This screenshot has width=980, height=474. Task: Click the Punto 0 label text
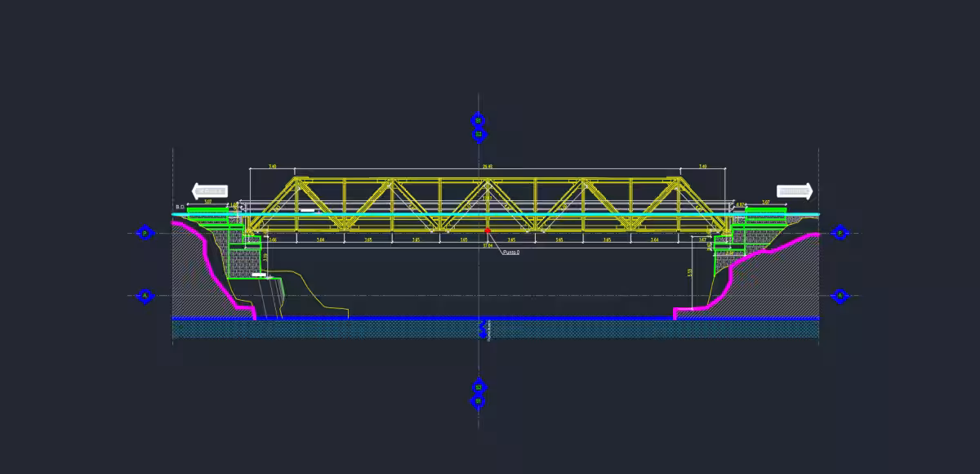tap(511, 253)
